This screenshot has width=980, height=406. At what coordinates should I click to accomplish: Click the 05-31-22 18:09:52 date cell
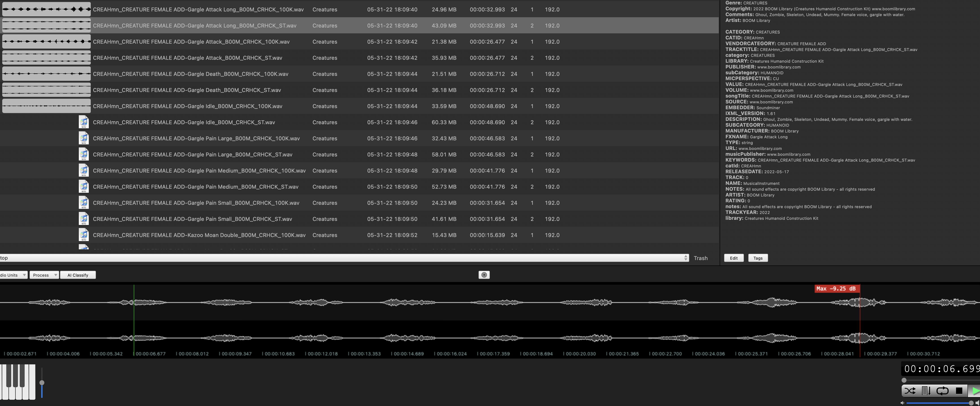click(392, 235)
